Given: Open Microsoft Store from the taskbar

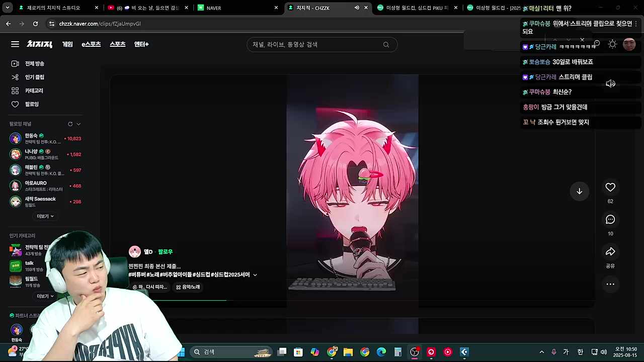Looking at the screenshot, I should (298, 352).
